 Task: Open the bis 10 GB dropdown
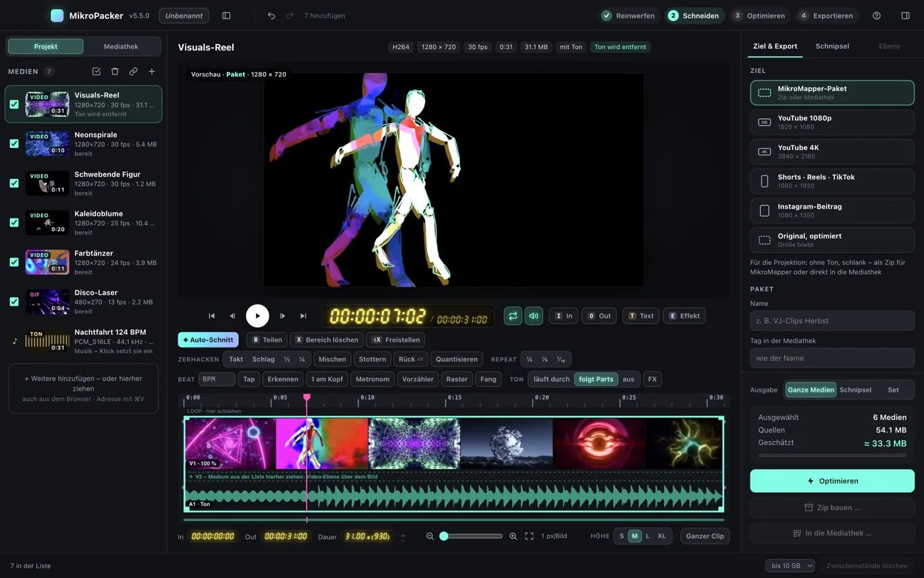790,565
